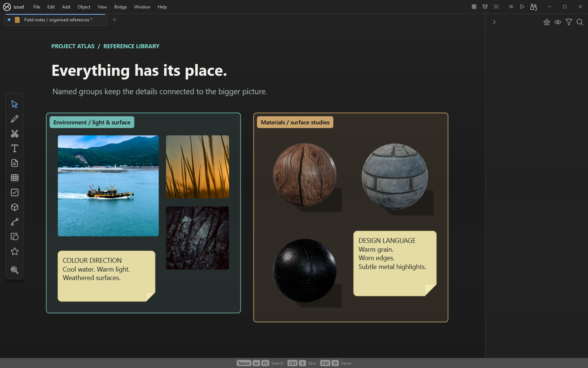The width and height of the screenshot is (588, 368).
Task: Add a new tab with plus button
Action: 114,20
